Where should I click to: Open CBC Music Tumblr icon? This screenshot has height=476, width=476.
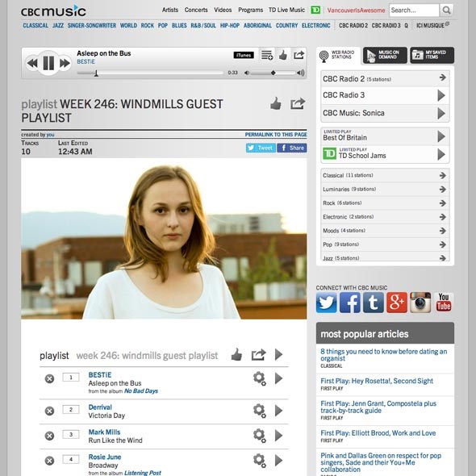point(374,303)
